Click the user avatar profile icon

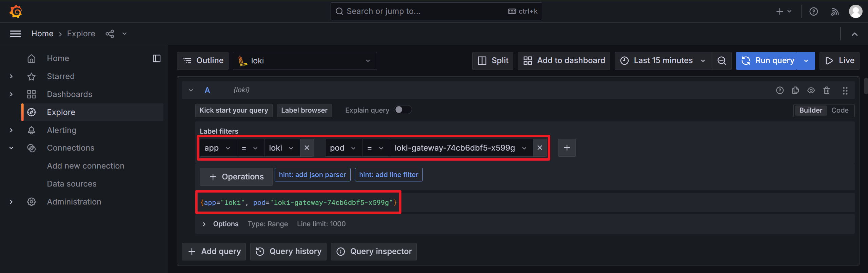[855, 11]
